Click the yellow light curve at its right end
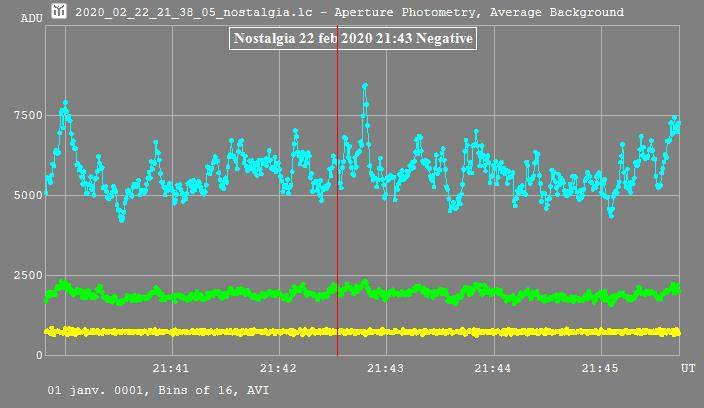Image resolution: width=704 pixels, height=408 pixels. [x=676, y=331]
